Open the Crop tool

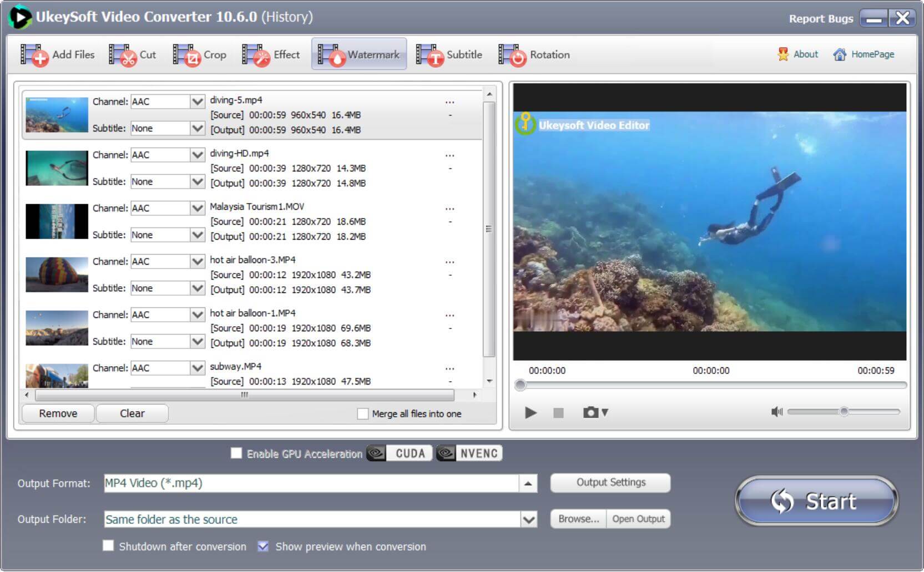[199, 55]
